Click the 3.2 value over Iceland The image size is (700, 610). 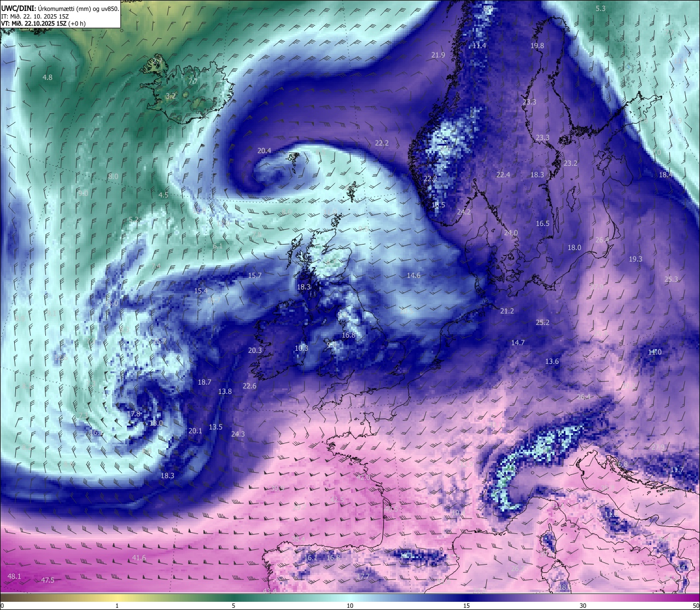tap(171, 96)
